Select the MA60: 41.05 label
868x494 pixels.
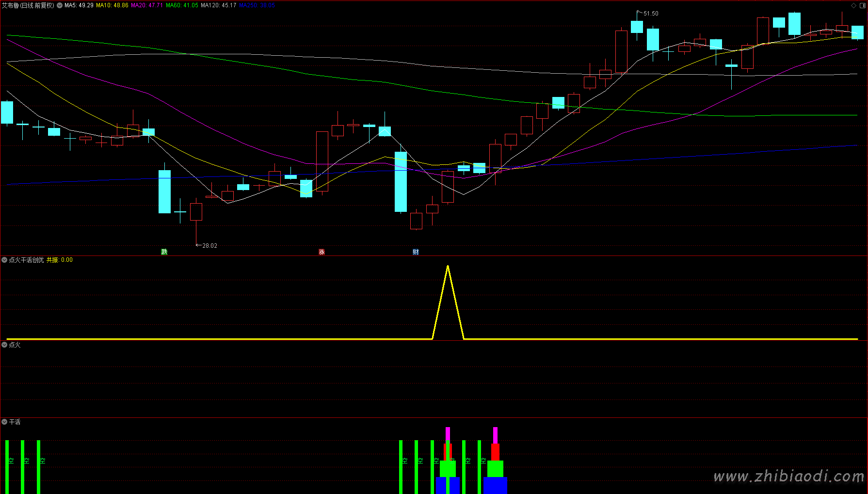pos(182,5)
